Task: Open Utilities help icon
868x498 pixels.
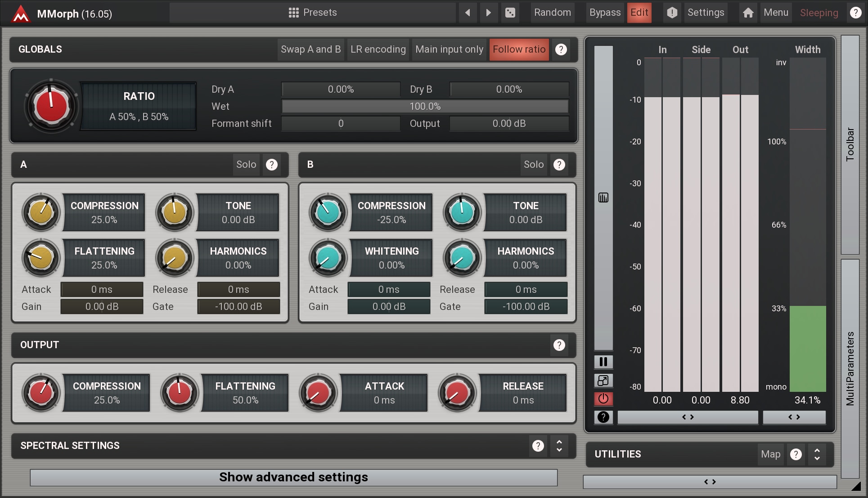Action: [x=796, y=454]
